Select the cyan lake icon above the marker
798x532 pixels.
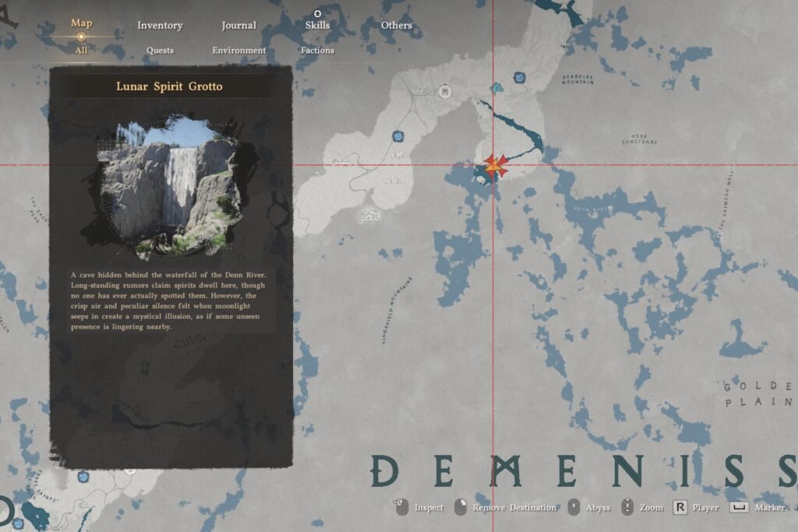pyautogui.click(x=496, y=89)
